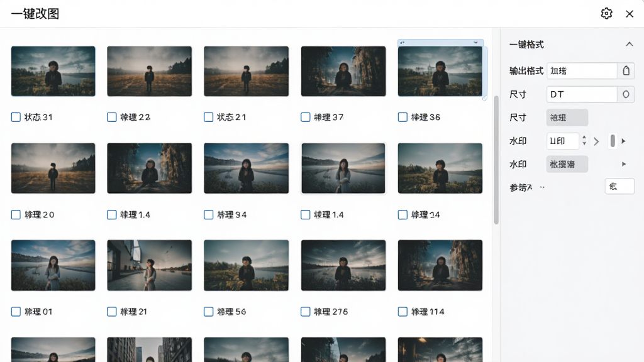The width and height of the screenshot is (644, 362).
Task: Open the thumbnail above label 56
Action: tap(247, 265)
